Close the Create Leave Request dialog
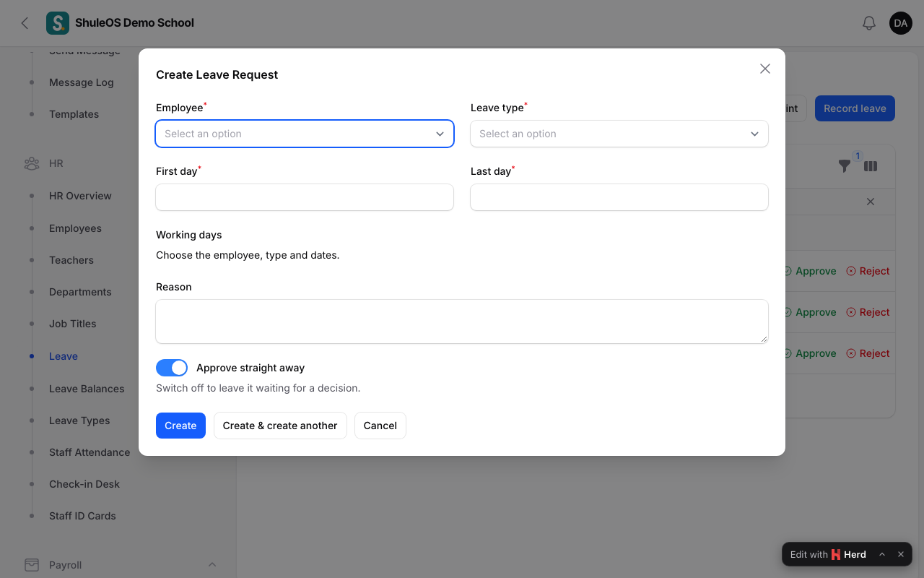 [x=765, y=69]
